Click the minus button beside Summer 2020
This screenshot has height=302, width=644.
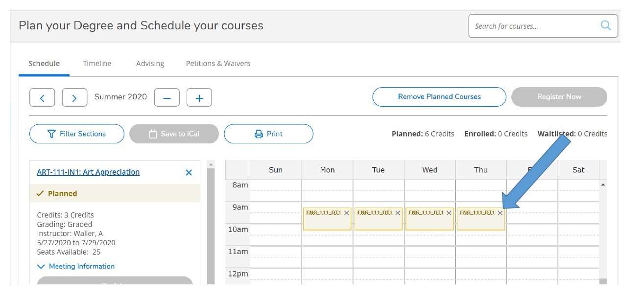[x=167, y=97]
